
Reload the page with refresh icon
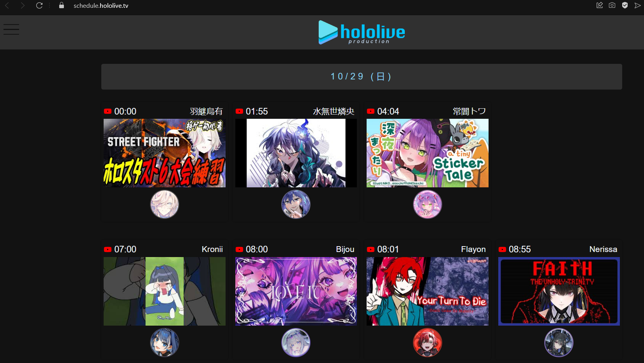click(x=39, y=5)
